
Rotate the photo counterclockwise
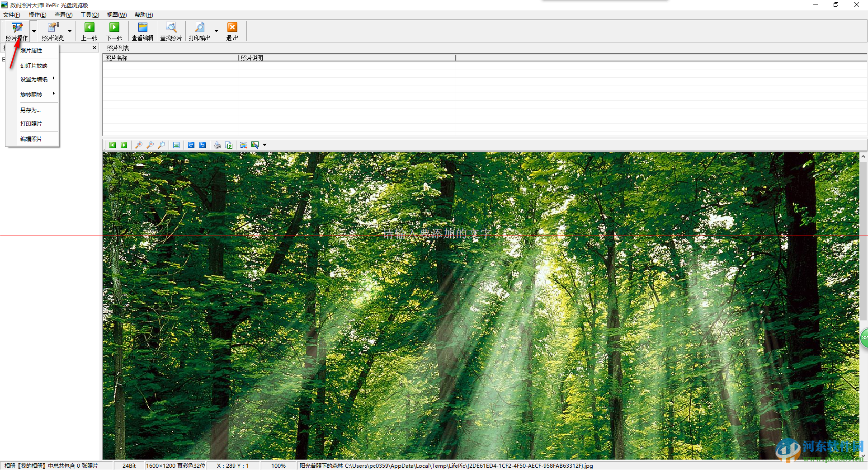tap(203, 145)
